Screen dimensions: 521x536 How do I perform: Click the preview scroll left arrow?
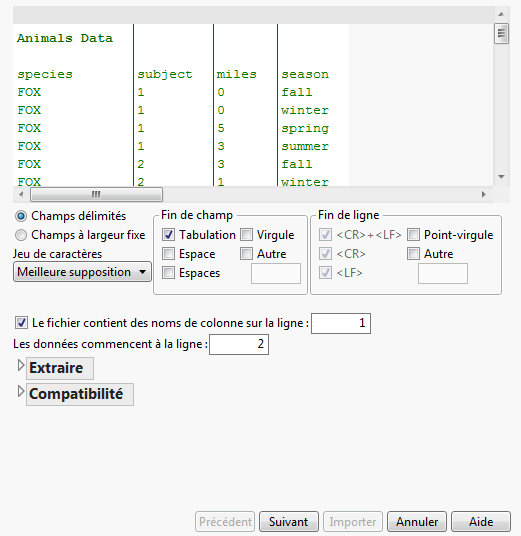pos(21,195)
